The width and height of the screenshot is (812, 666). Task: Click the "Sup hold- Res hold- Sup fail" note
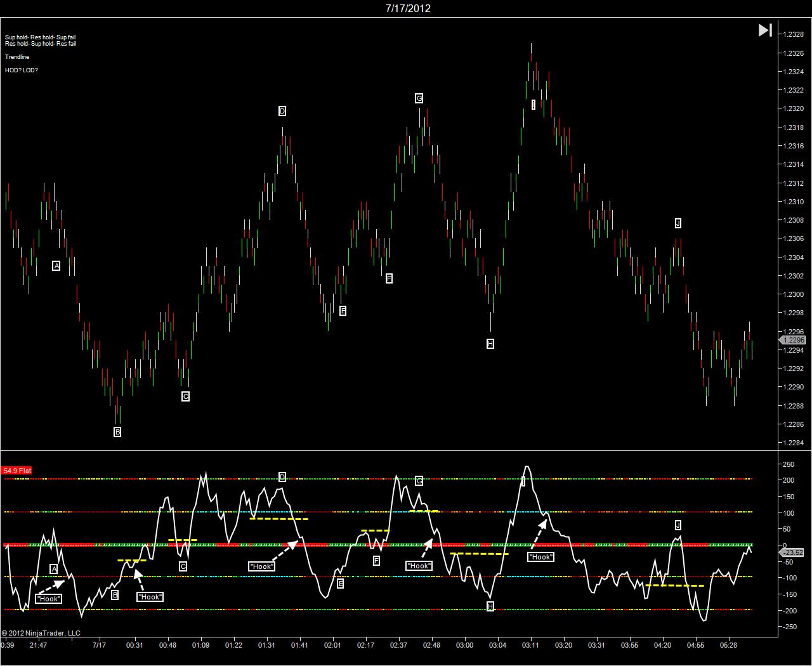pyautogui.click(x=41, y=37)
